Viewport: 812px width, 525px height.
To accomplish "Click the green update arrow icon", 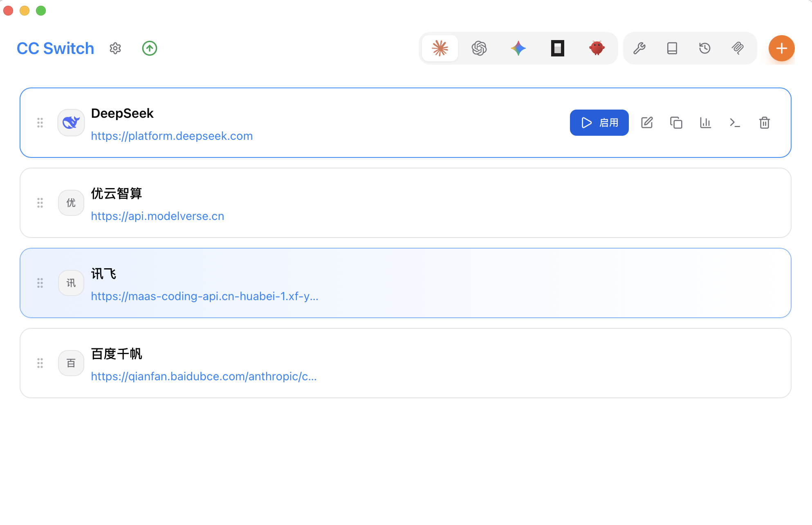I will pyautogui.click(x=150, y=48).
